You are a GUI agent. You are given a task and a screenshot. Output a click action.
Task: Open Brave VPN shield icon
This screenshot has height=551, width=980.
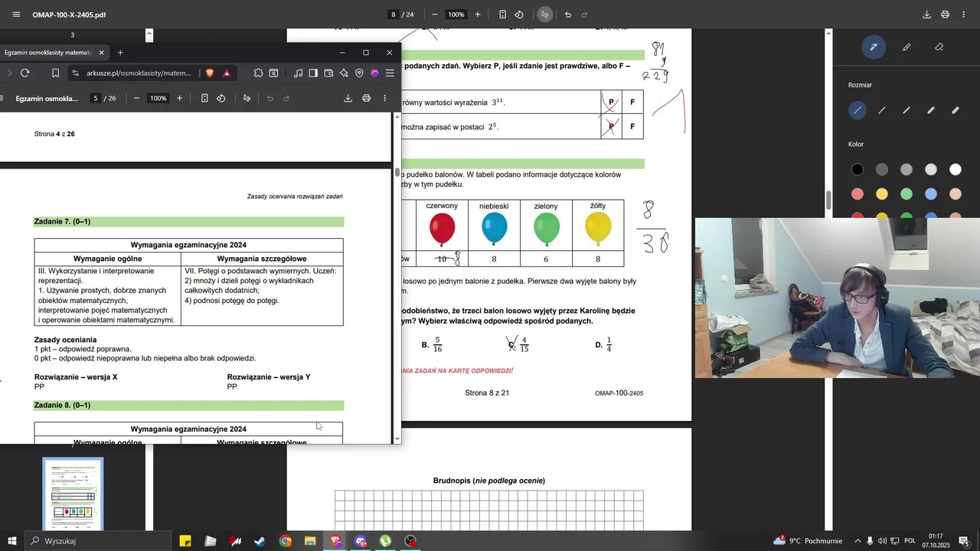tap(359, 73)
